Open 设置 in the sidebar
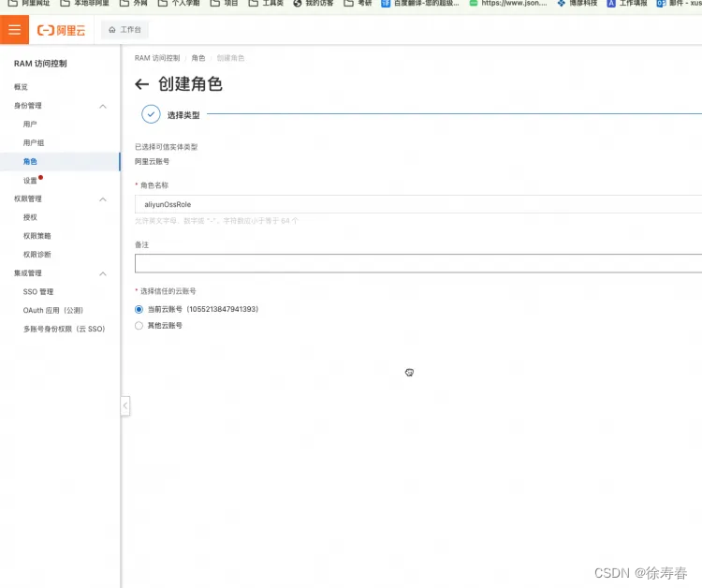This screenshot has height=588, width=702. 30,181
